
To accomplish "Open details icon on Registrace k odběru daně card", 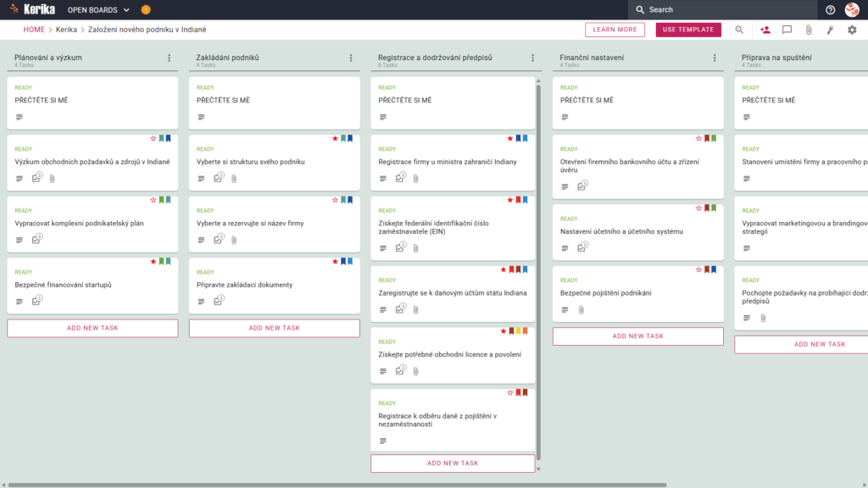I will point(383,441).
